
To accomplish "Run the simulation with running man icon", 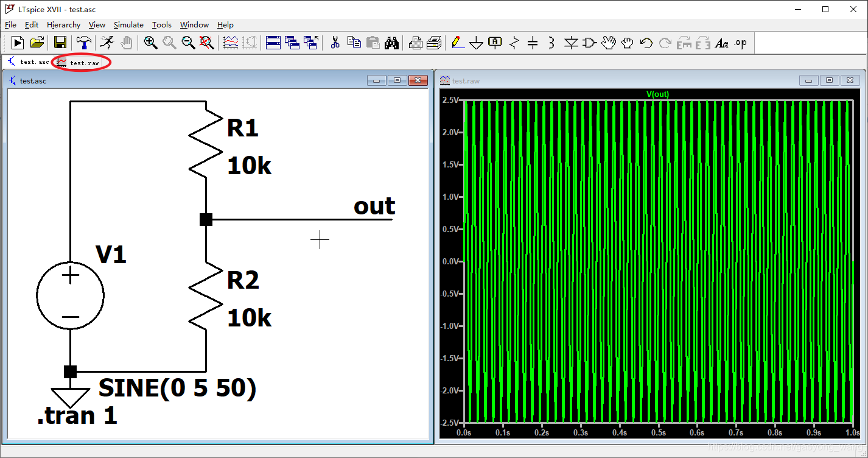I will point(107,43).
